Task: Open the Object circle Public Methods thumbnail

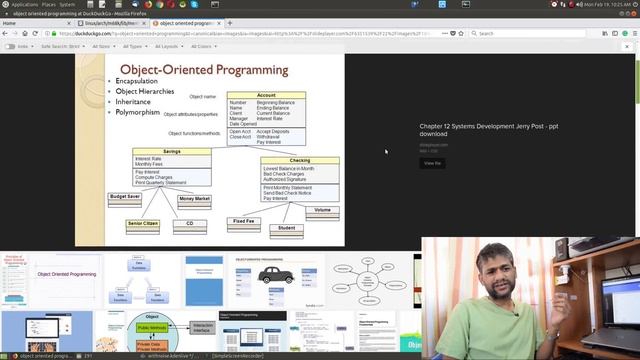Action: (x=171, y=331)
